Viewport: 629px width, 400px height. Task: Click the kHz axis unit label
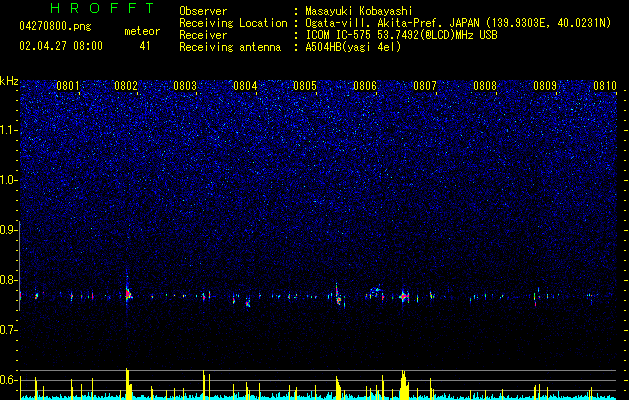pyautogui.click(x=9, y=81)
